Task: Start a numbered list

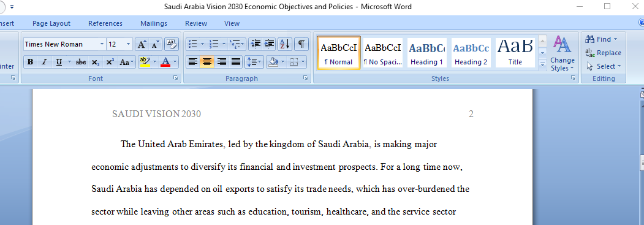Action: point(213,44)
